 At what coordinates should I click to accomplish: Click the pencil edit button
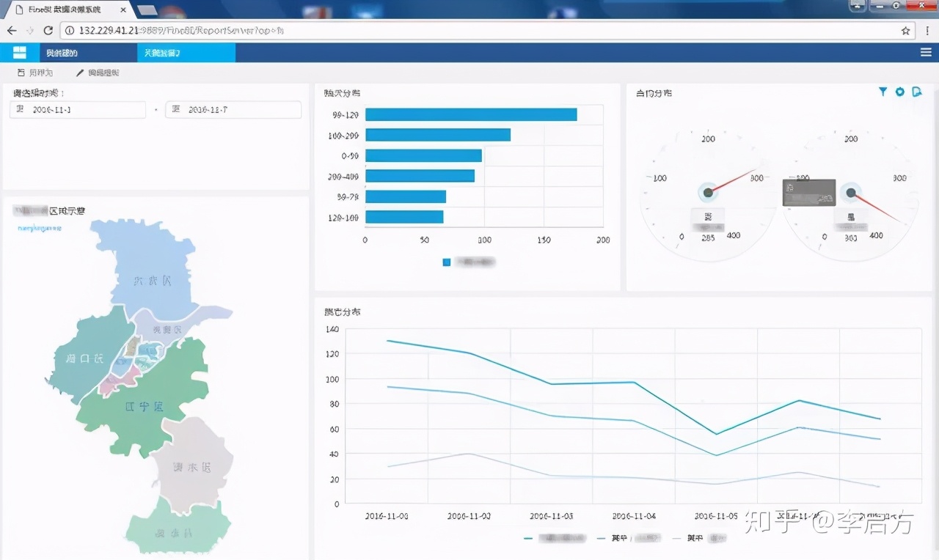(x=98, y=73)
